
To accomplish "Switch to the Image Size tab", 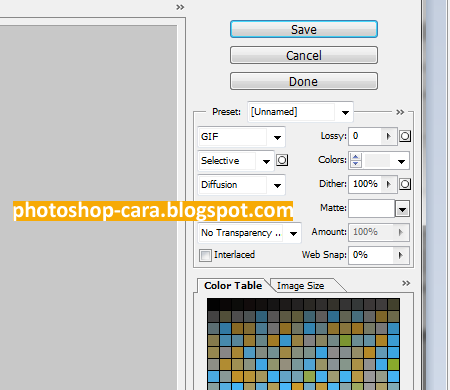I will coord(300,286).
